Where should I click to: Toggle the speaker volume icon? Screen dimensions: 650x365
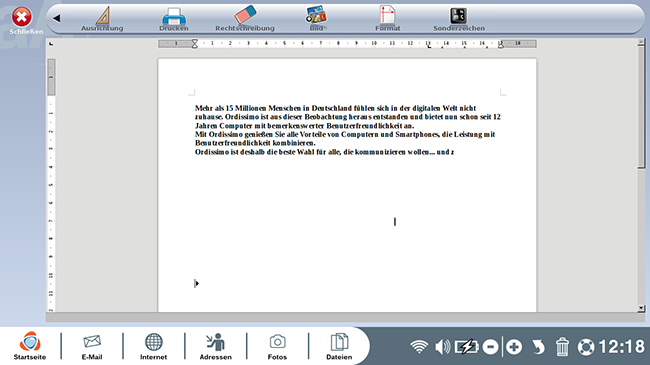pyautogui.click(x=442, y=347)
